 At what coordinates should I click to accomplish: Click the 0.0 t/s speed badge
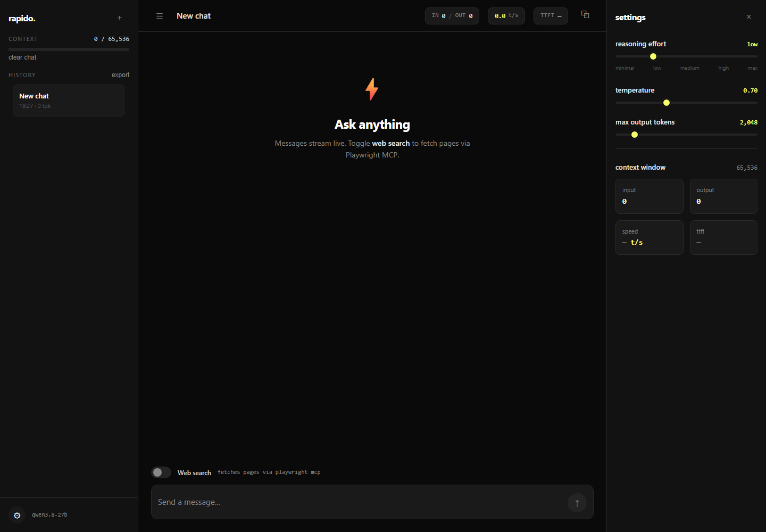(506, 16)
